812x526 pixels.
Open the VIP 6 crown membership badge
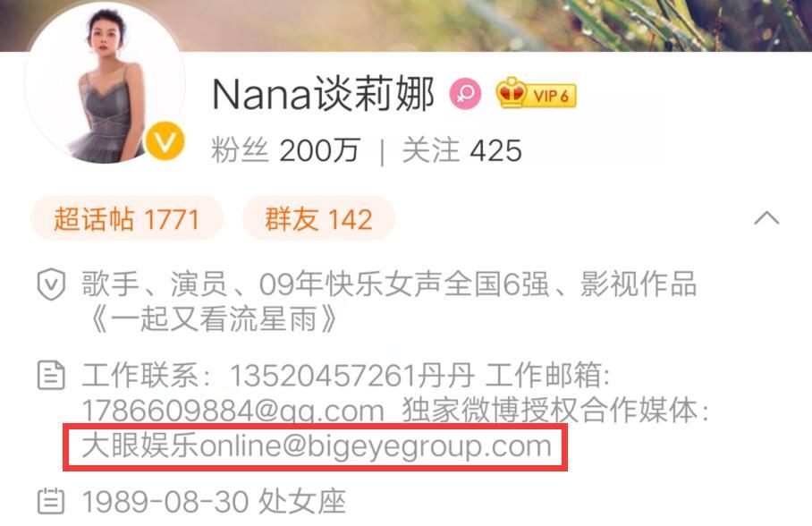coord(536,94)
